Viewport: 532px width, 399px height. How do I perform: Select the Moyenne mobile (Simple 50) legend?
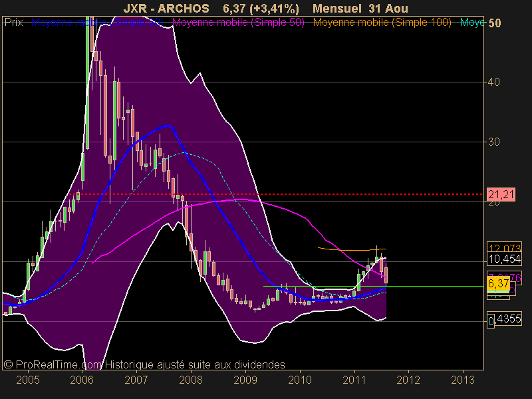[x=239, y=23]
